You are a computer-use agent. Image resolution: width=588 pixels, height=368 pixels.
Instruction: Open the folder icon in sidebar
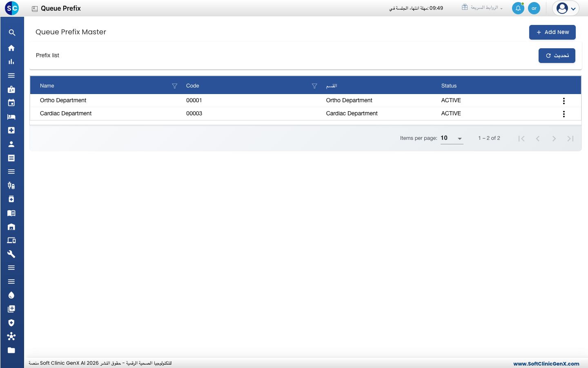click(x=11, y=350)
